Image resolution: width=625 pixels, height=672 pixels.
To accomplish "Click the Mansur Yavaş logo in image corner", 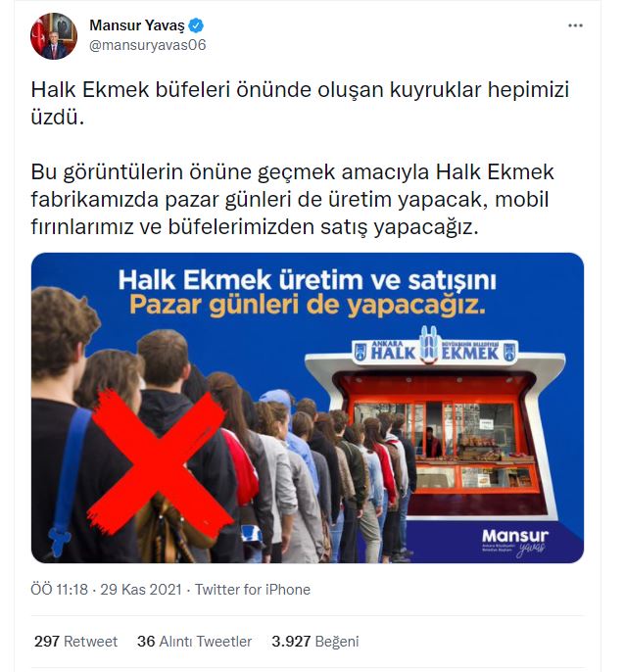I will click(x=515, y=542).
